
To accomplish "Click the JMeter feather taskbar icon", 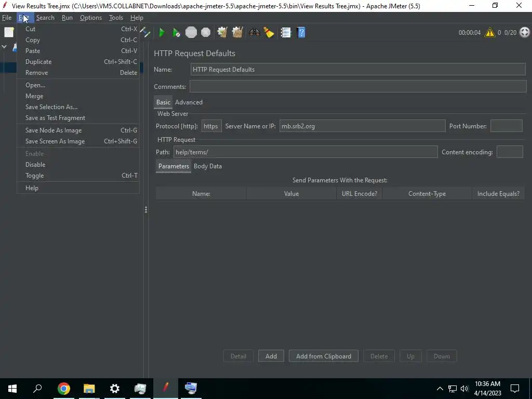I will coord(166,388).
